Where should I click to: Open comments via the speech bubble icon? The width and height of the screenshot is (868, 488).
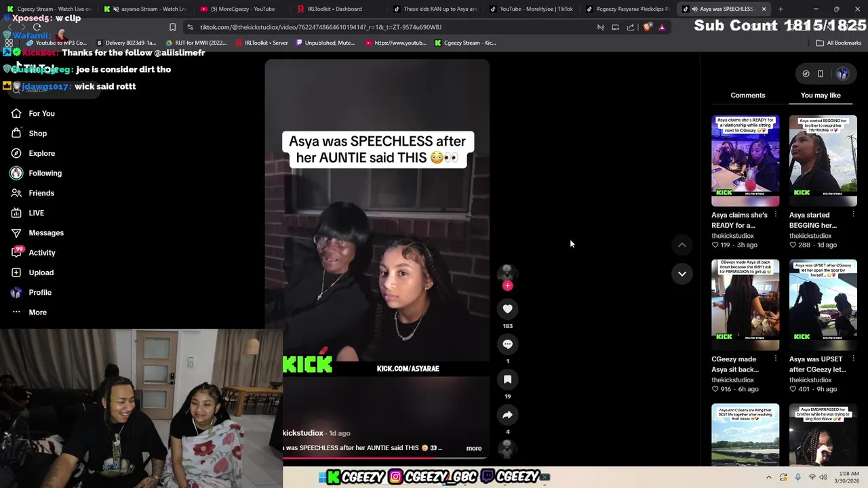tap(507, 344)
